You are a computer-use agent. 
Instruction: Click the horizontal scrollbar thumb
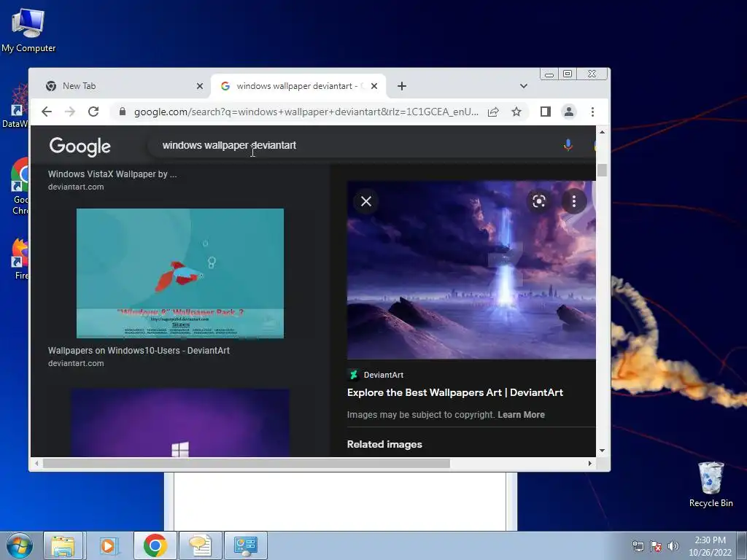247,463
